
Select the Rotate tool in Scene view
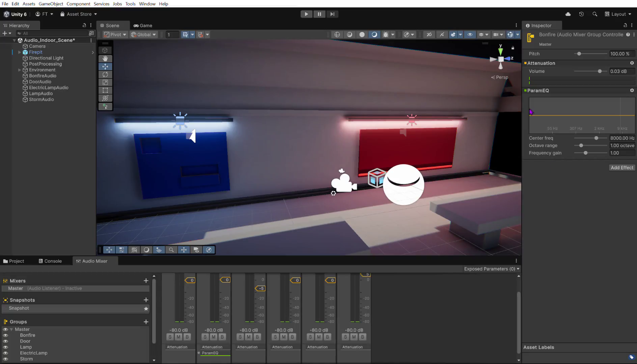coord(105,74)
